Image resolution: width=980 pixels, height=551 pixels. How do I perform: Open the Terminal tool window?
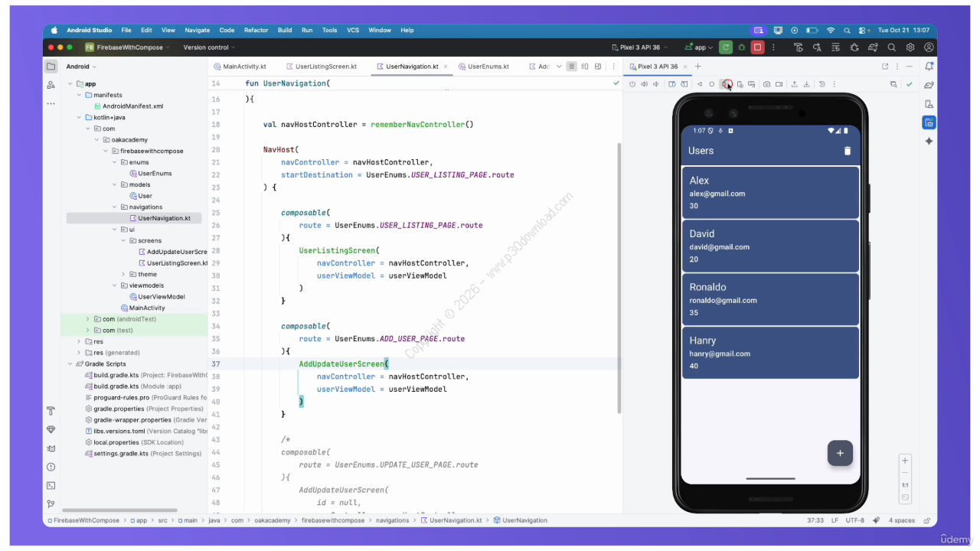[51, 485]
